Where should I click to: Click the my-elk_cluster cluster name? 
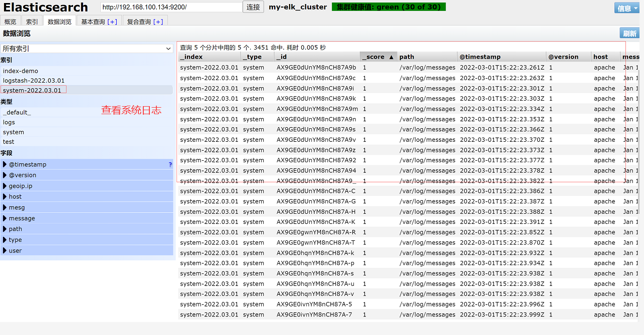pos(298,7)
